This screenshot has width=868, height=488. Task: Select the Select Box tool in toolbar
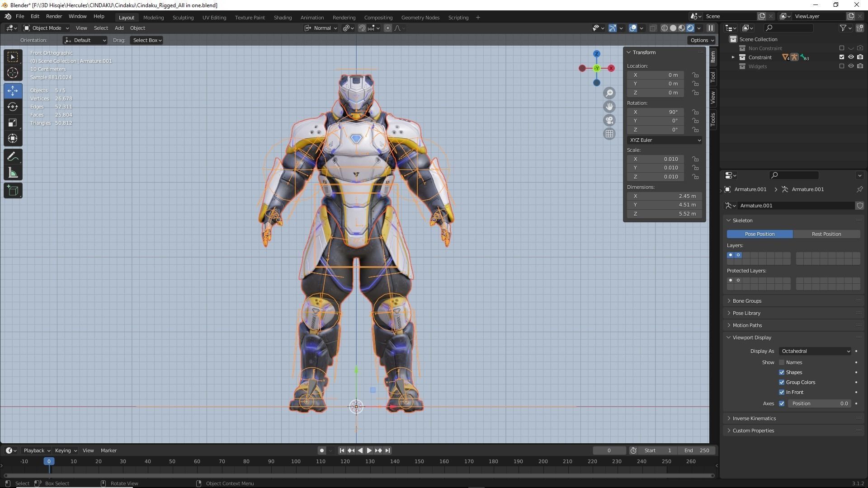click(13, 57)
